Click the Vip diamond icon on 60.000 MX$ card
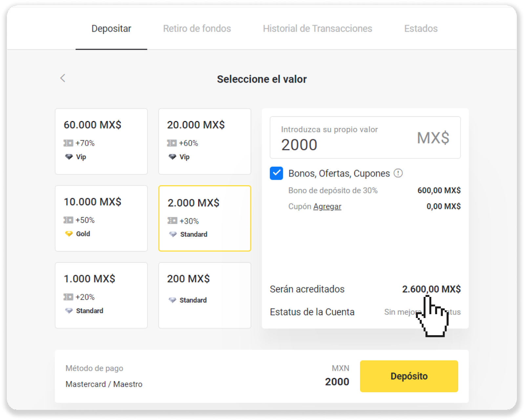The height and width of the screenshot is (420, 525). [x=69, y=157]
